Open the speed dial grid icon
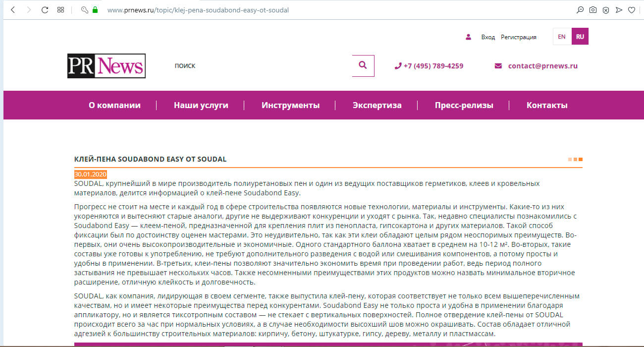 pos(60,10)
